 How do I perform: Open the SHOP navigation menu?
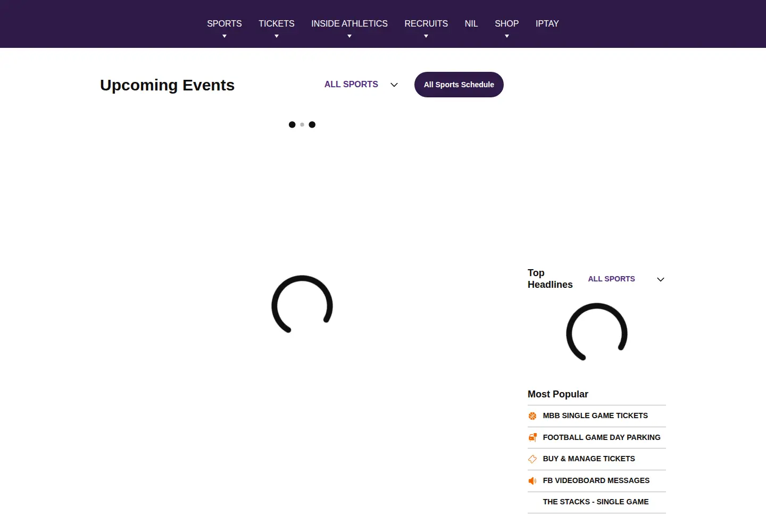507,23
